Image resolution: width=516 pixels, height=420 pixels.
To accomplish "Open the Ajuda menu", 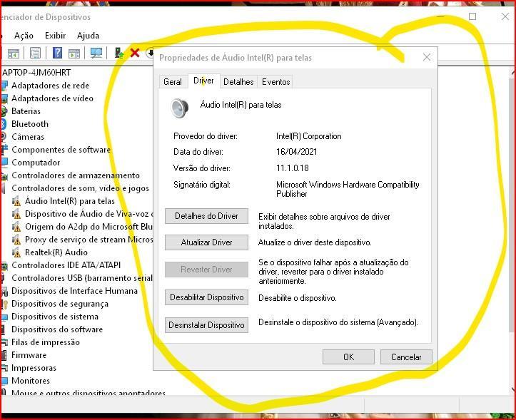I will coord(88,36).
